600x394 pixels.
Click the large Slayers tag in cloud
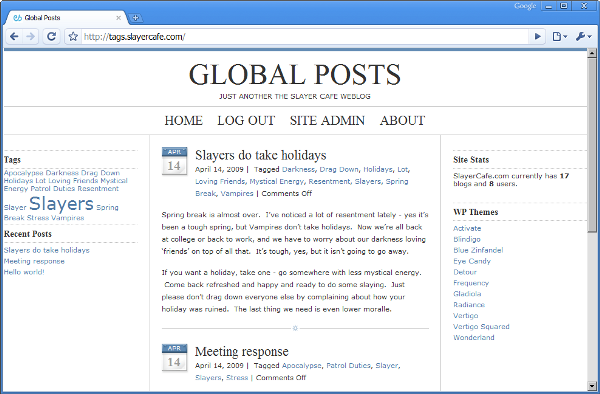click(x=61, y=204)
